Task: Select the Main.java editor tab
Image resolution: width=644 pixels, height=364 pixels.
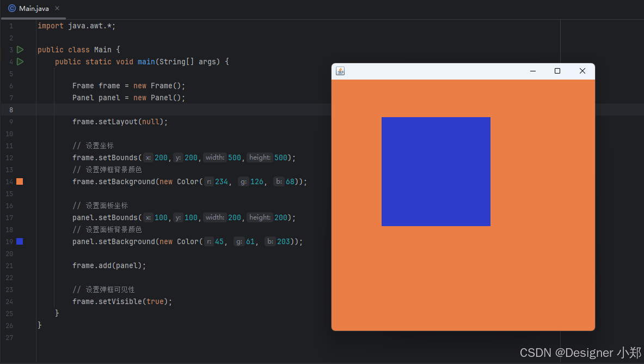Action: pos(34,9)
